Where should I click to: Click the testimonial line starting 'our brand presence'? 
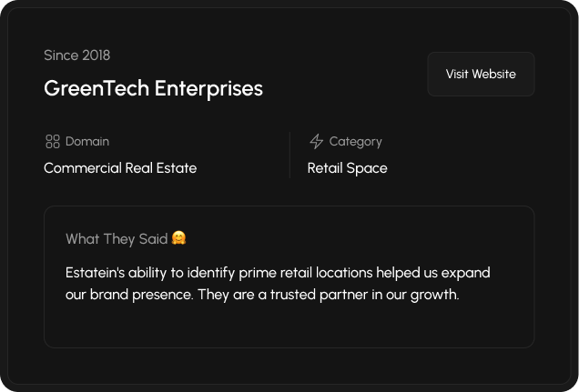tap(262, 295)
